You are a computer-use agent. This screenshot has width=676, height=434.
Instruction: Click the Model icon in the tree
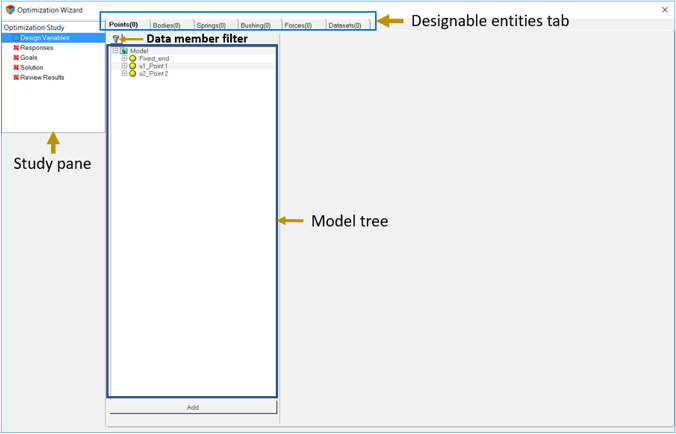(124, 51)
